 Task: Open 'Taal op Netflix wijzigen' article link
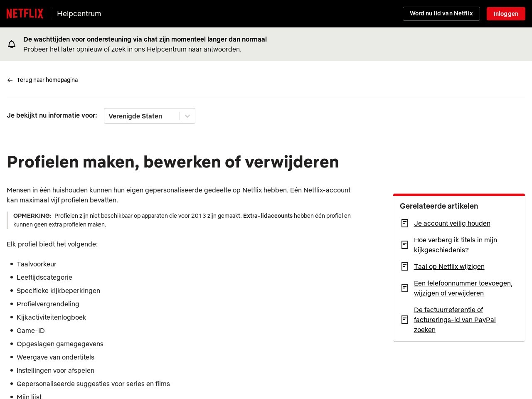click(x=449, y=266)
